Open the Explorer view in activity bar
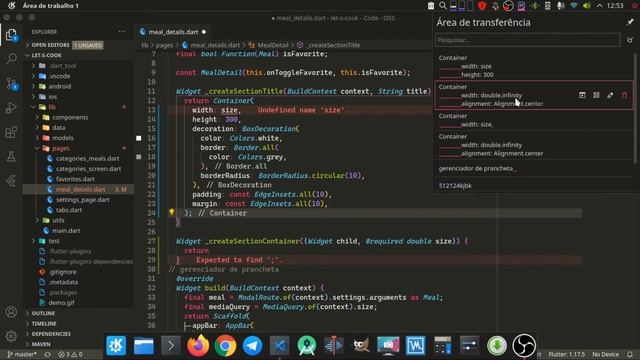 (11, 35)
